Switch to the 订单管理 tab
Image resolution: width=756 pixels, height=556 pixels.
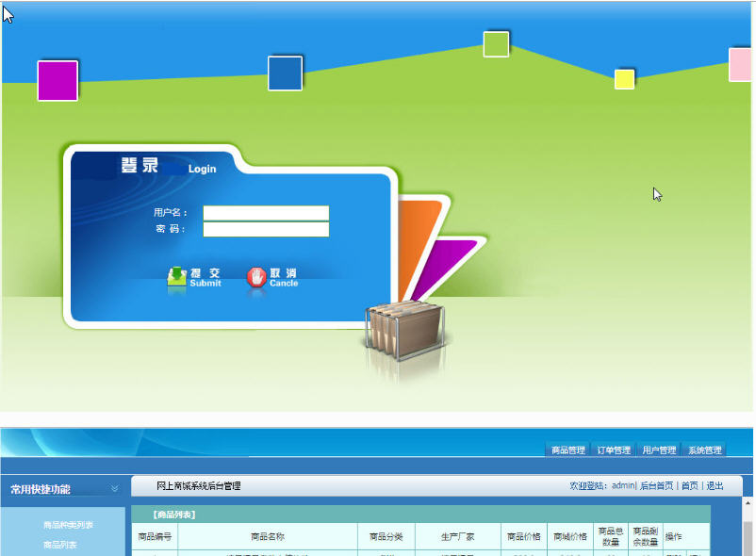(x=614, y=450)
